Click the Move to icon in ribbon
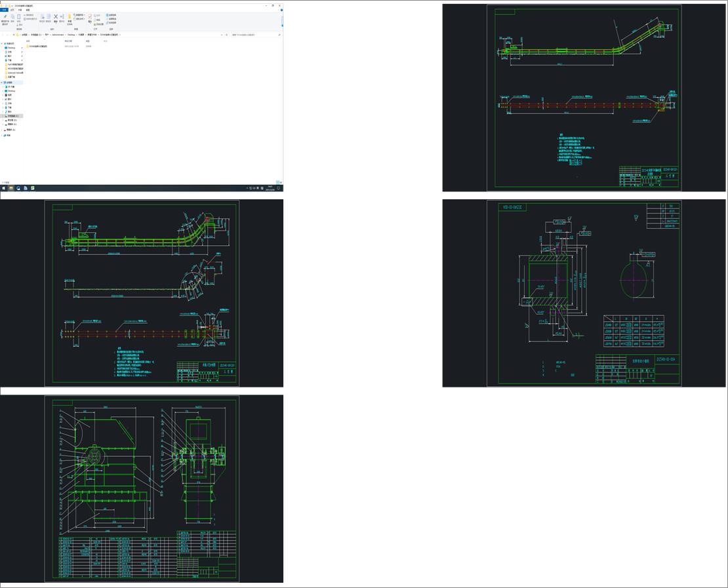Viewport: 728px width, 588px height. click(42, 18)
